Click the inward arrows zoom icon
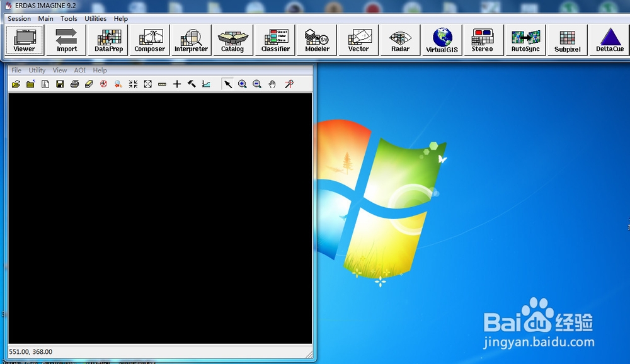Image resolution: width=630 pixels, height=364 pixels. [133, 84]
